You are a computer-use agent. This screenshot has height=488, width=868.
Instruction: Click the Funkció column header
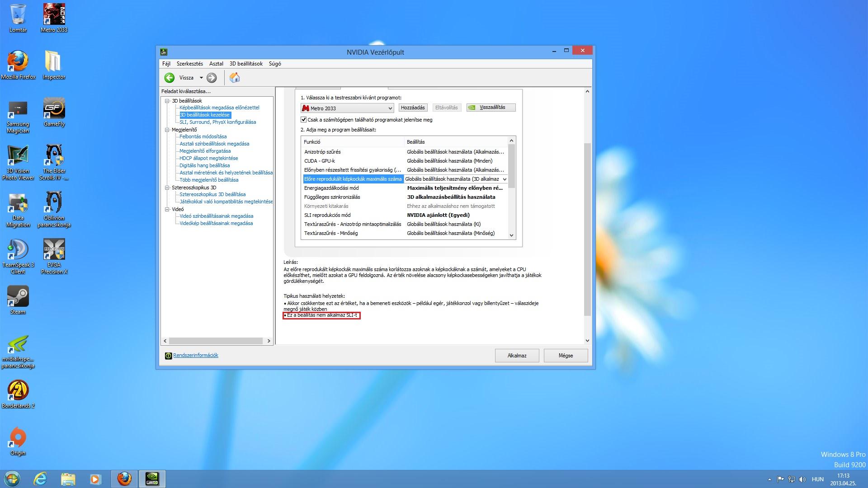353,142
